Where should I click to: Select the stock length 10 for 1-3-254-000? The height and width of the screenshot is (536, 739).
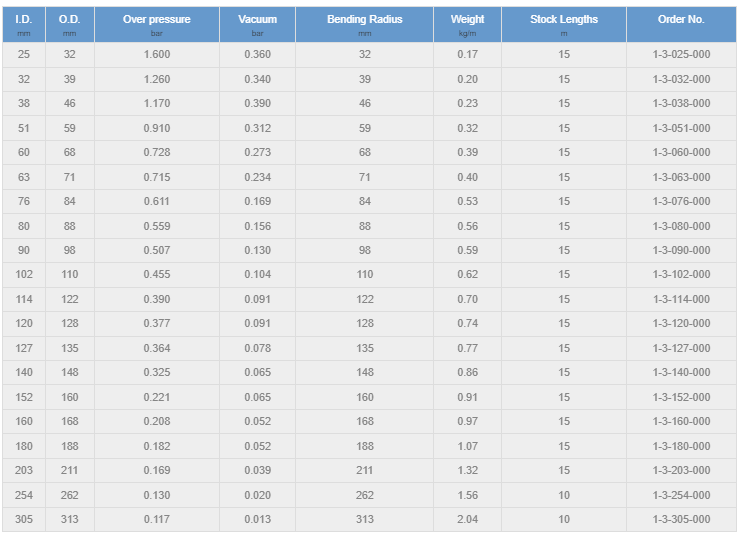pyautogui.click(x=564, y=495)
